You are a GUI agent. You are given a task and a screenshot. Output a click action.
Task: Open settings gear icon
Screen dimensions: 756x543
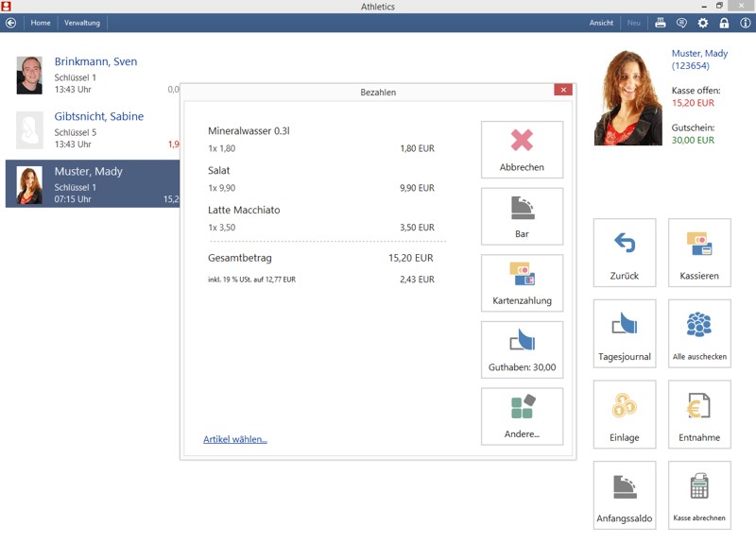(x=703, y=23)
